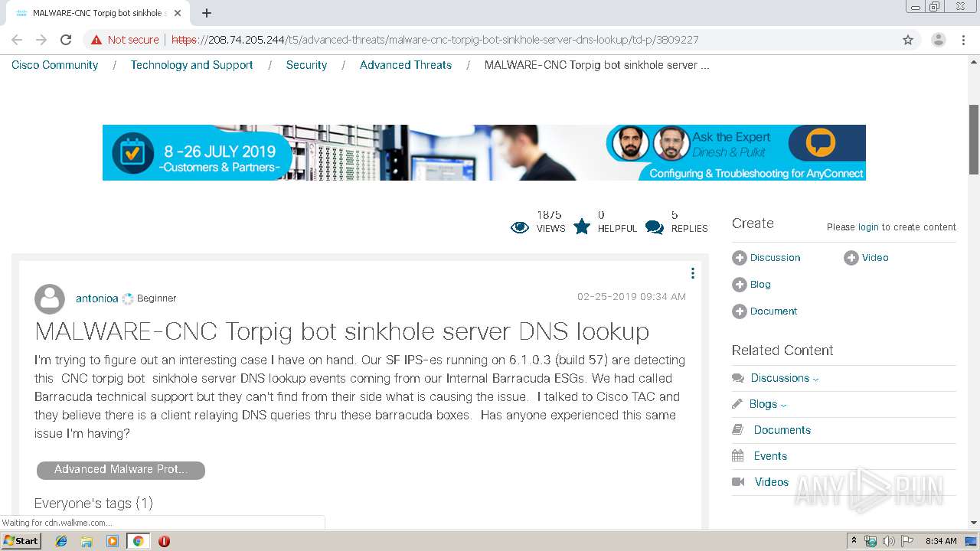Click the Discussions chat icon

point(738,378)
